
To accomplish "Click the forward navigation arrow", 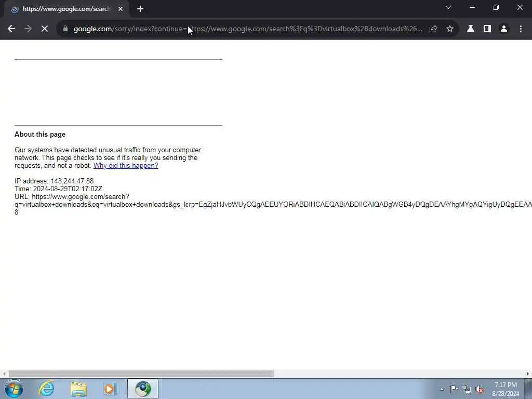I will (x=28, y=29).
